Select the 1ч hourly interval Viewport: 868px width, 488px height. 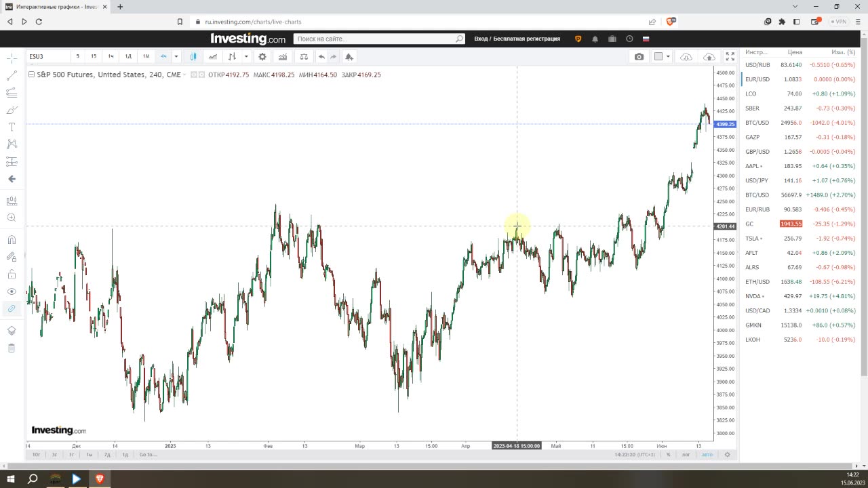(111, 57)
